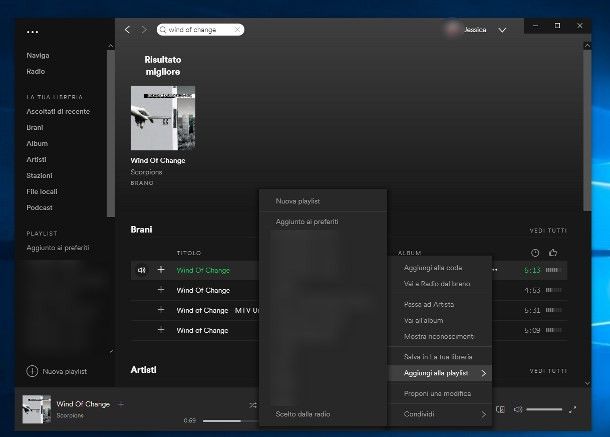The width and height of the screenshot is (610, 437).
Task: Click VEDI TUTTI beside Artisti
Action: click(x=548, y=371)
